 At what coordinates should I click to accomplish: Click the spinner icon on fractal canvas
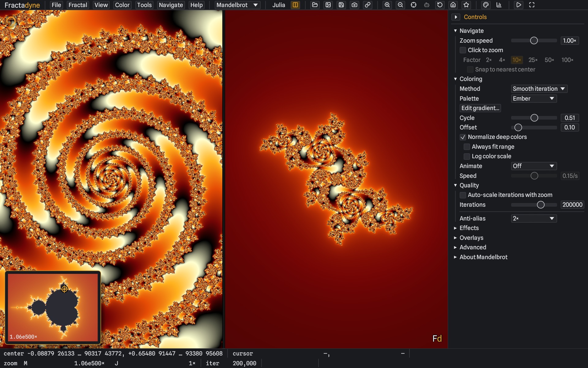[11, 22]
